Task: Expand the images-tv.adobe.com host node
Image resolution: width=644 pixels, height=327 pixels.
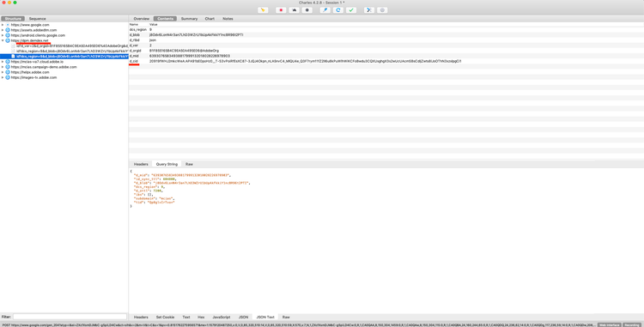Action: [x=3, y=77]
